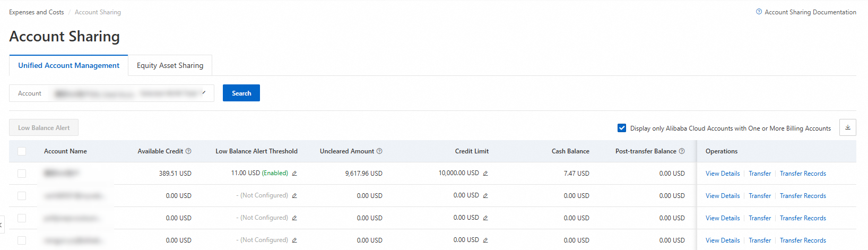This screenshot has height=250, width=868.
Task: Open Transfer Records for first account row
Action: click(803, 174)
